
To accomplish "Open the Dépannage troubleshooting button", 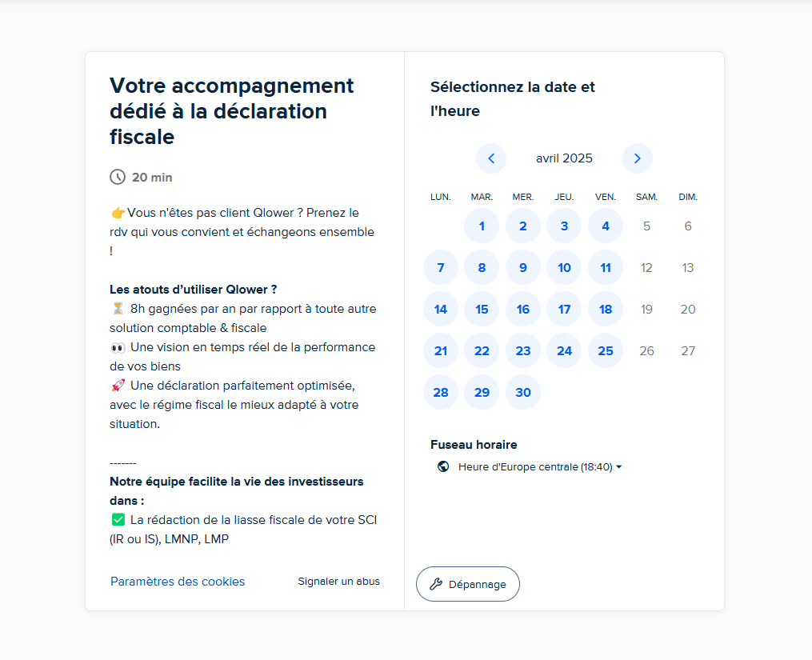I will click(468, 584).
